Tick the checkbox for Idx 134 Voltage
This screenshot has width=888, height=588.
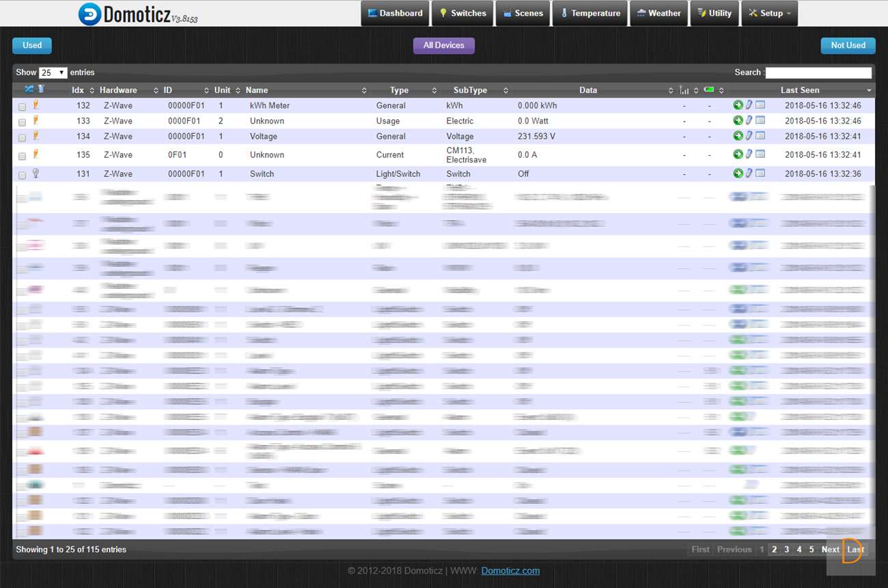(x=23, y=137)
